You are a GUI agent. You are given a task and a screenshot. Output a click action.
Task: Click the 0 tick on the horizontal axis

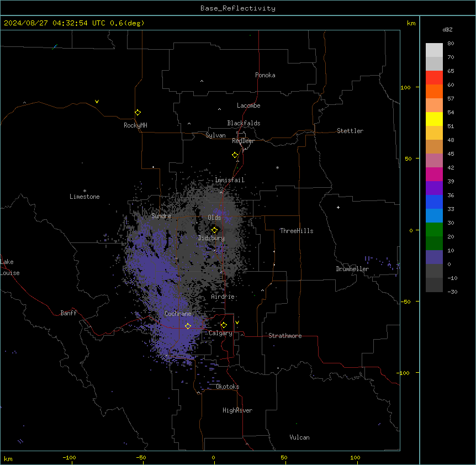[x=213, y=457]
